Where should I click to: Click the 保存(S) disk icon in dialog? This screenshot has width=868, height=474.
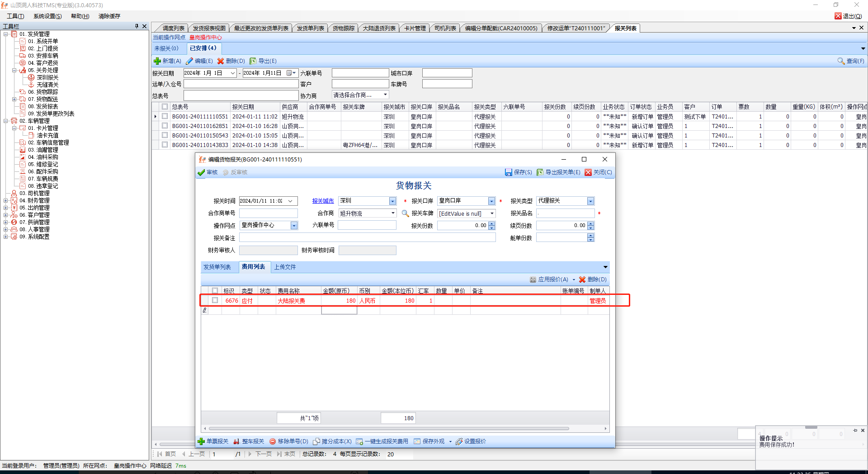coord(509,172)
